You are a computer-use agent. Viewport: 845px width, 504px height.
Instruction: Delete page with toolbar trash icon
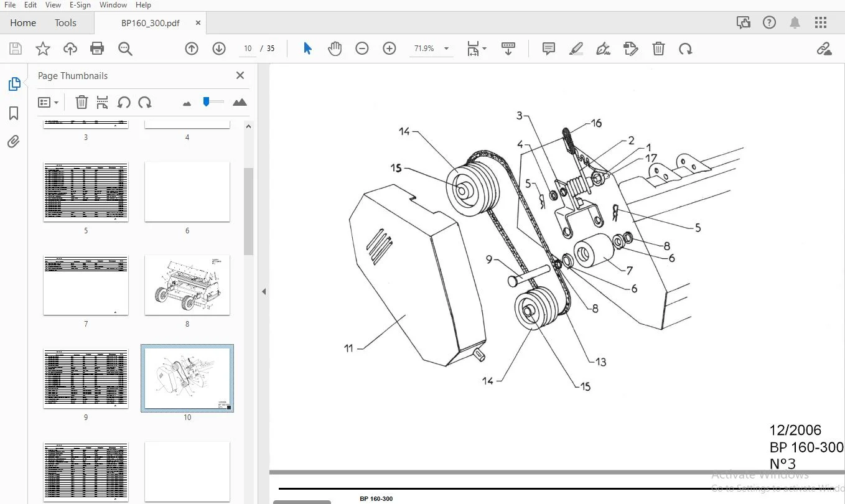[x=658, y=49]
